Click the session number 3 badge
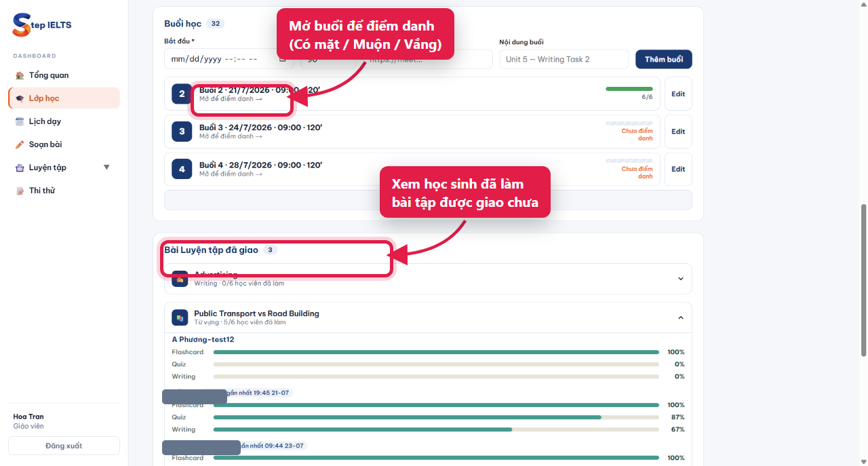Viewport: 868px width, 466px height. coord(182,132)
